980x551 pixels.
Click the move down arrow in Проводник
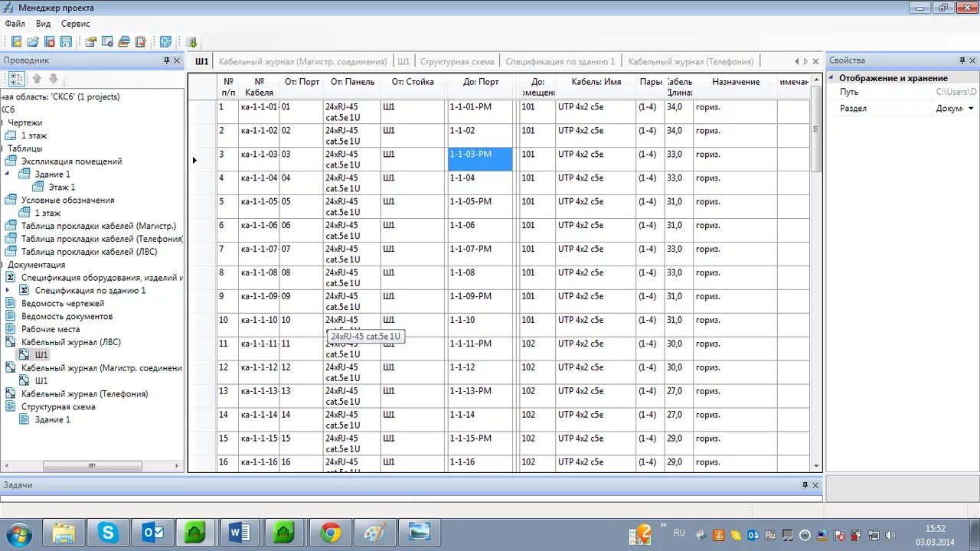(x=54, y=79)
